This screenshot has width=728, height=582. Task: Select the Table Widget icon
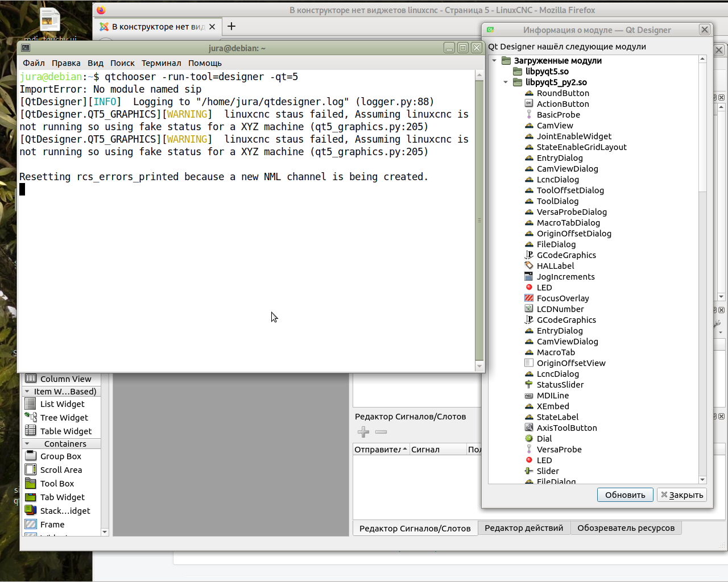coord(31,431)
